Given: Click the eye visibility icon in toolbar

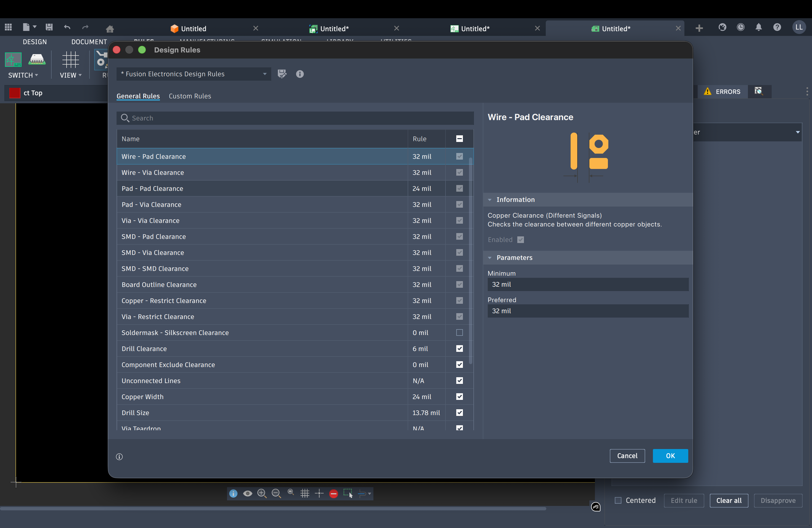Looking at the screenshot, I should click(x=247, y=493).
